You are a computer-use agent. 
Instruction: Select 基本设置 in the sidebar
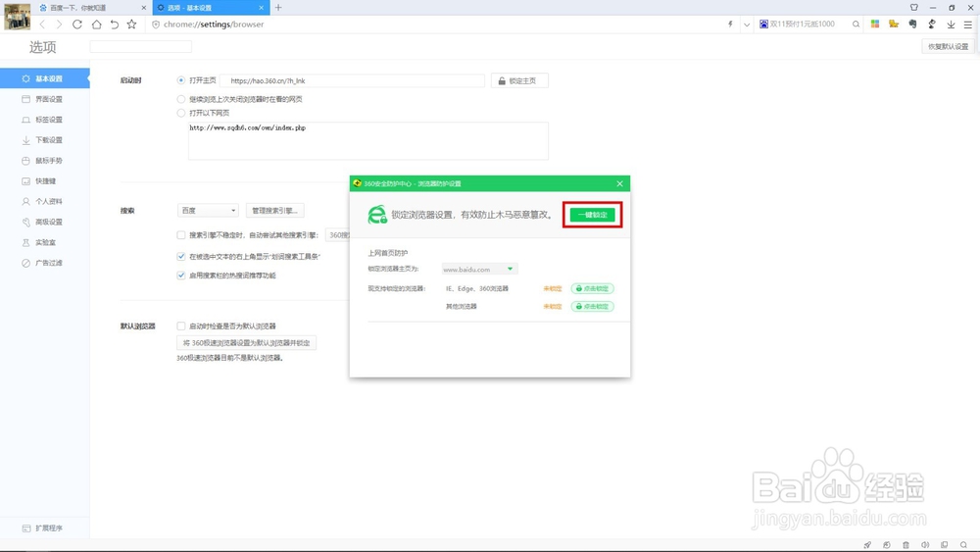tap(44, 78)
